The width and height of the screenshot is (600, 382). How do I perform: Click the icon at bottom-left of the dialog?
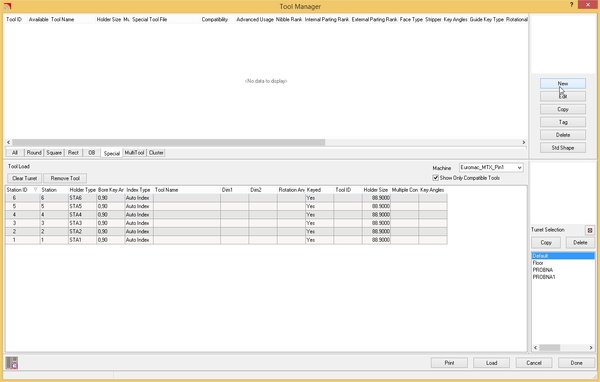[x=11, y=362]
